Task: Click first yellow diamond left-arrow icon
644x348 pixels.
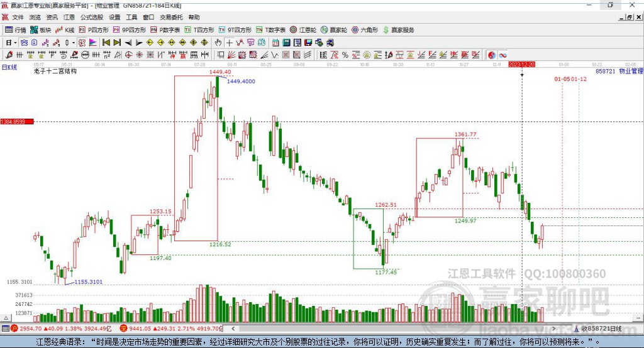Action: point(150,43)
